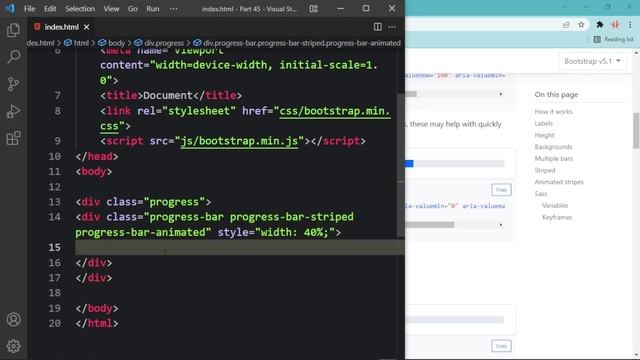Open the Bootstrap v5.1 version dropdown
Viewport: 640px width, 360px height.
click(x=592, y=61)
